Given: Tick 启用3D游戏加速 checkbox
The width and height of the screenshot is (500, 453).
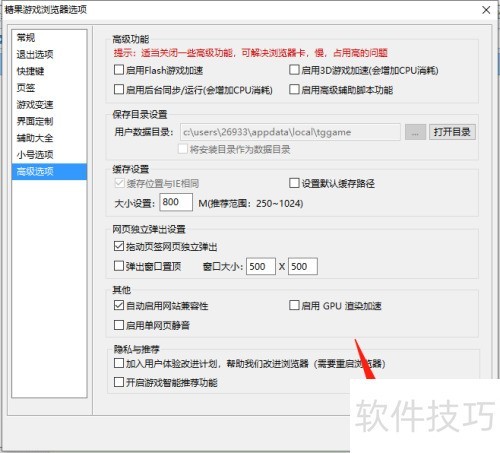Looking at the screenshot, I should click(294, 70).
